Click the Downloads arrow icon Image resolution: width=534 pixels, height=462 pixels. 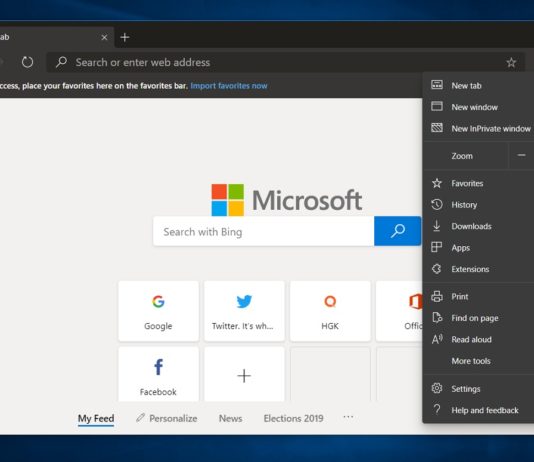[437, 226]
